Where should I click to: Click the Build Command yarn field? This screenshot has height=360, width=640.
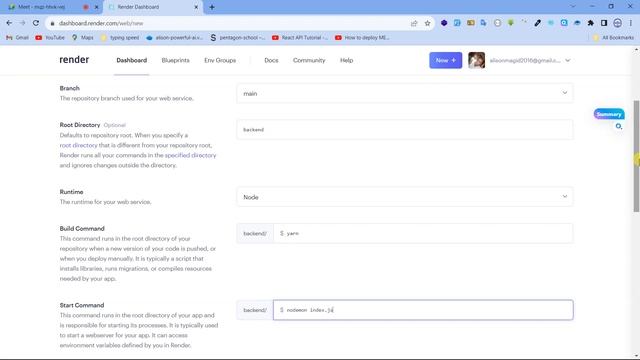tap(423, 233)
